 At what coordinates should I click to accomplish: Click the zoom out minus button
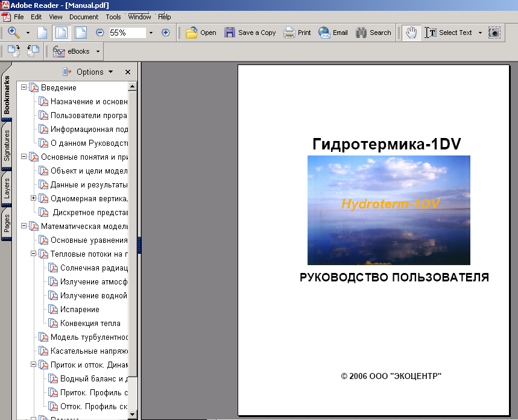click(100, 33)
